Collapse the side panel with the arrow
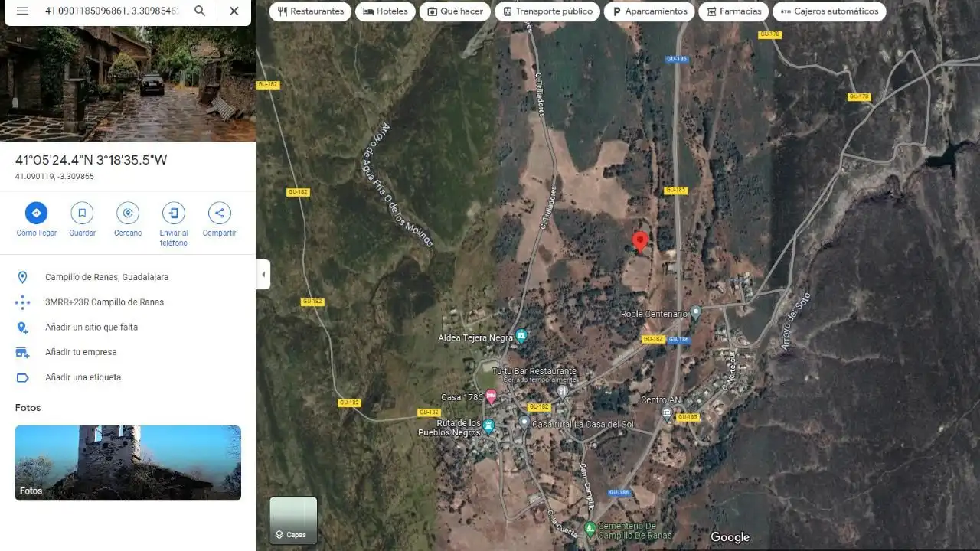This screenshot has height=551, width=980. (263, 275)
